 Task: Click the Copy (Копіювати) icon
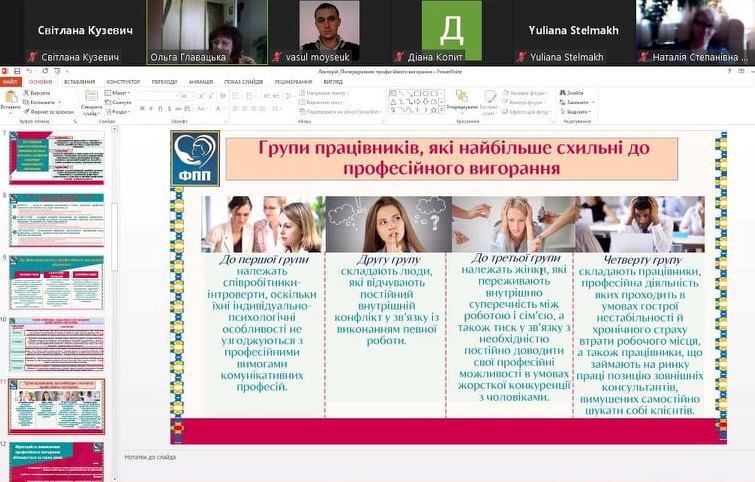coord(26,102)
